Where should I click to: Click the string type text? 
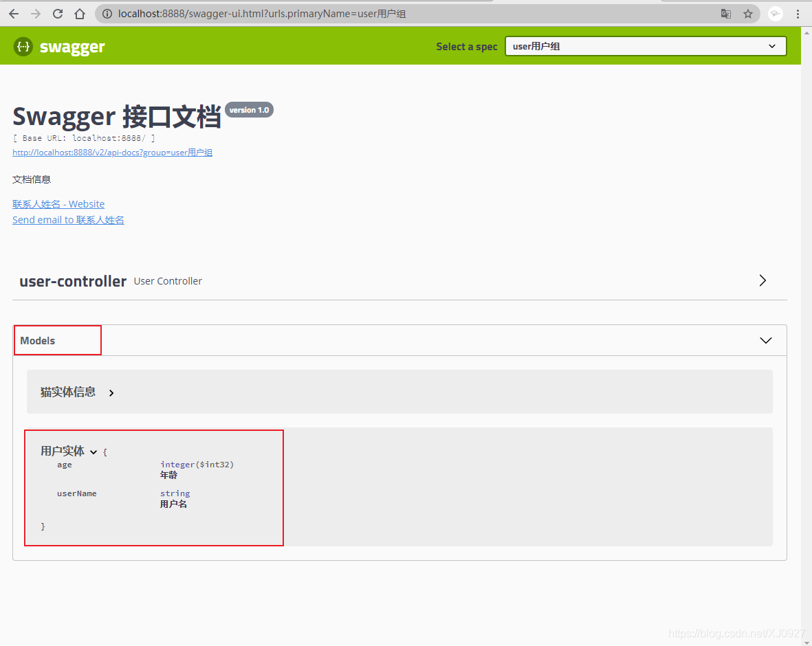(x=175, y=494)
